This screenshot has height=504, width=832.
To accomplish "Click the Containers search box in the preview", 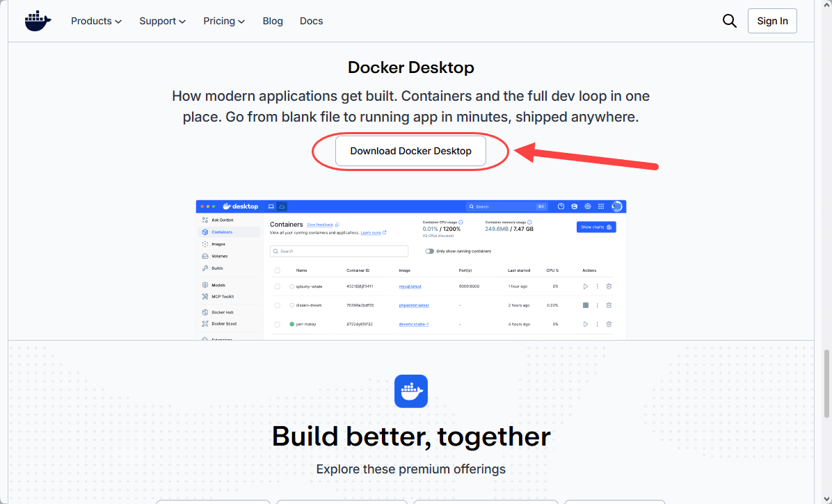I will pos(339,251).
